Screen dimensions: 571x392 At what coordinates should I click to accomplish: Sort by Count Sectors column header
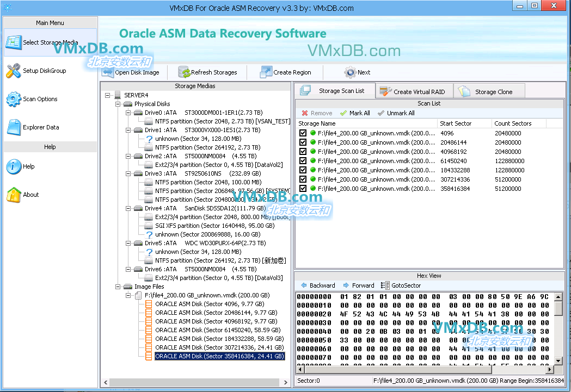(519, 123)
